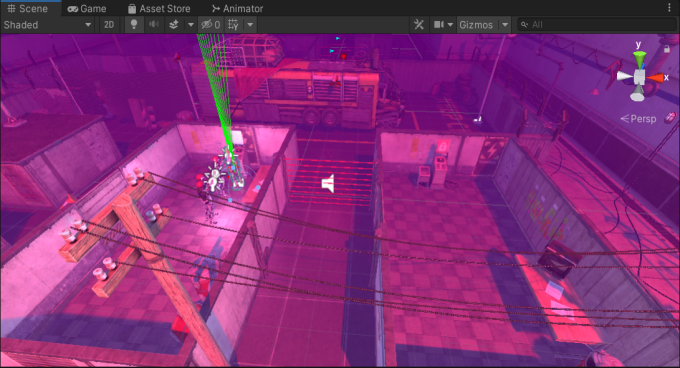Open grid settings dropdown arrow
The height and width of the screenshot is (368, 680).
(250, 25)
